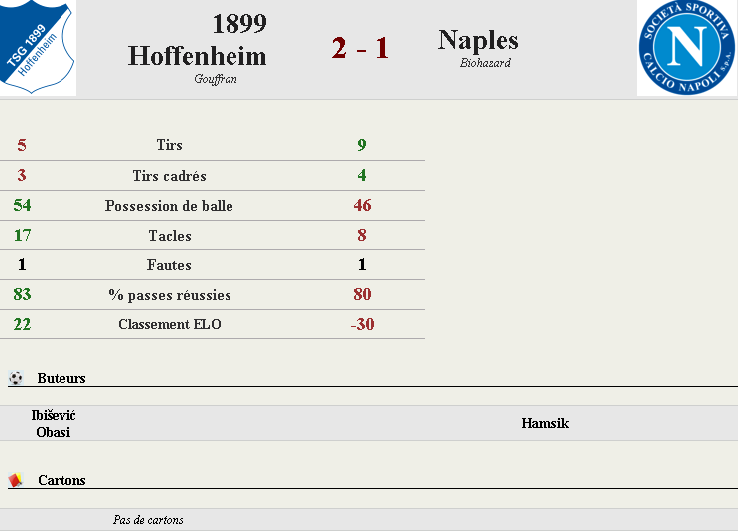Select manager name Gouffran

(x=216, y=79)
